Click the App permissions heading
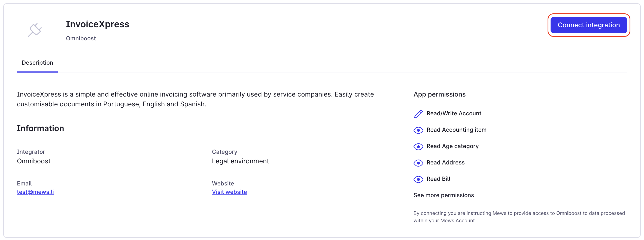 tap(439, 94)
